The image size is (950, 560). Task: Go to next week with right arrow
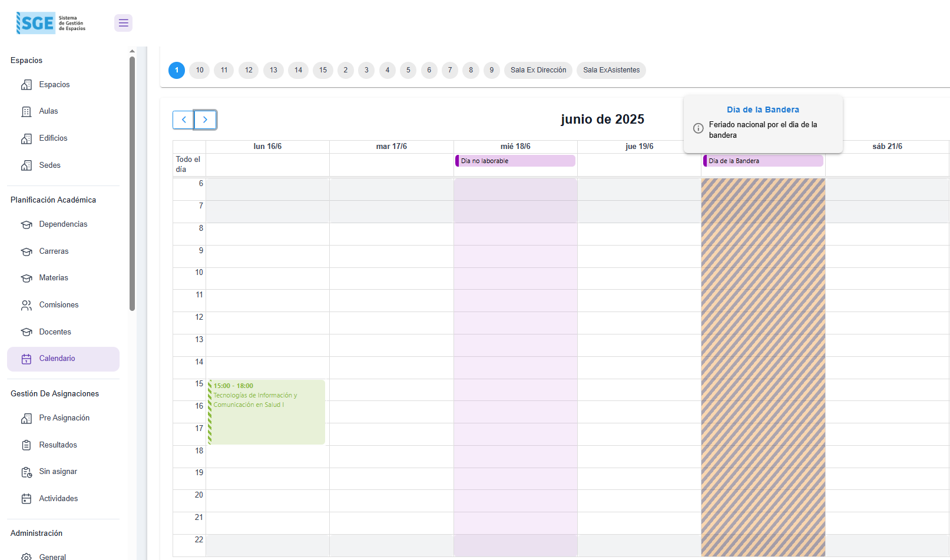[x=205, y=120]
